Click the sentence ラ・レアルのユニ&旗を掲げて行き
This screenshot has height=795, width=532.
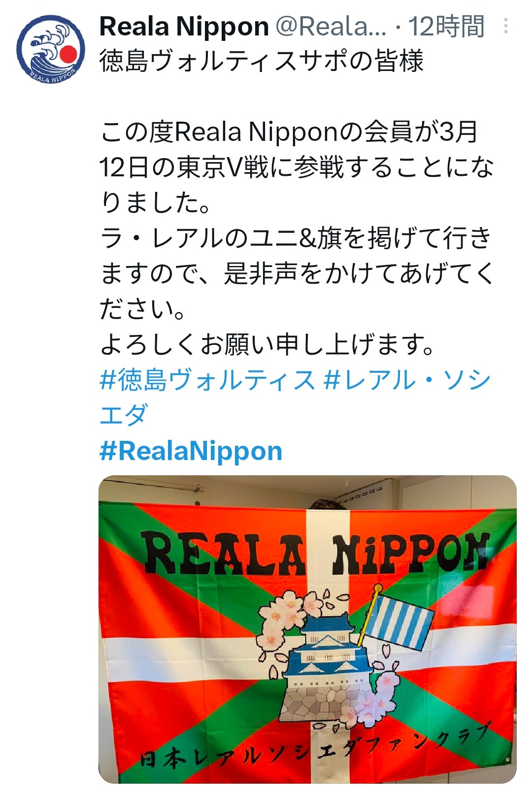pyautogui.click(x=296, y=238)
